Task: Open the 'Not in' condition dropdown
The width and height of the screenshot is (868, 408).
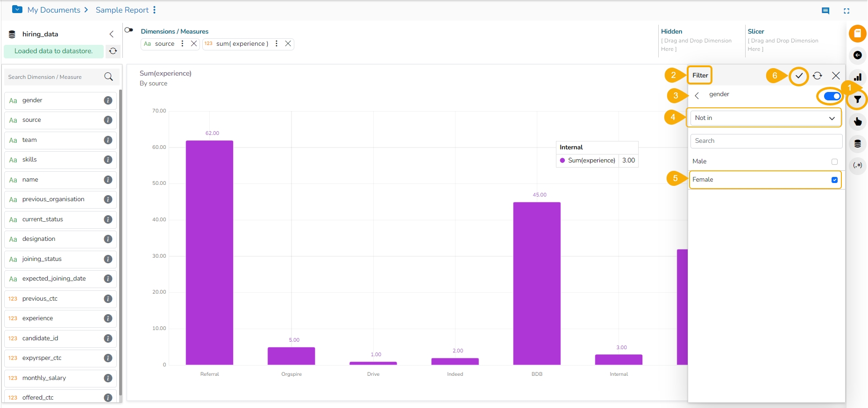Action: point(765,118)
